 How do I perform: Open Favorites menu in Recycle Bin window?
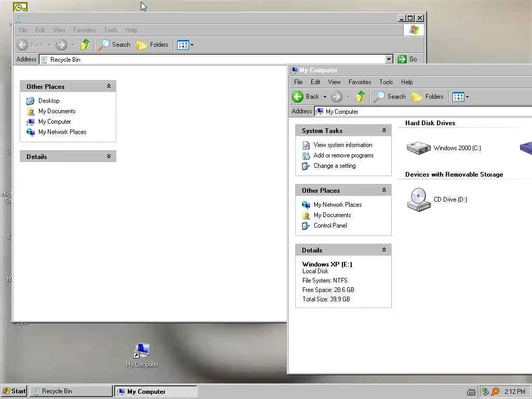(84, 30)
